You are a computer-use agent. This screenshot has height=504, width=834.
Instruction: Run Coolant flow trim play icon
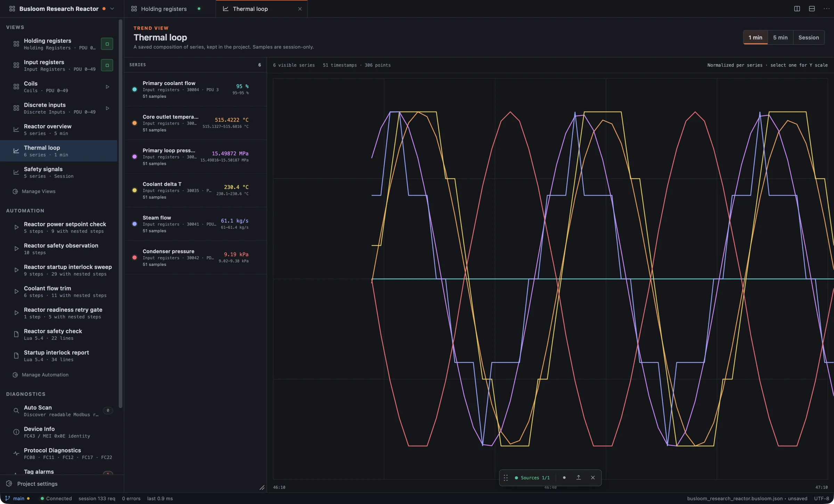(x=16, y=291)
